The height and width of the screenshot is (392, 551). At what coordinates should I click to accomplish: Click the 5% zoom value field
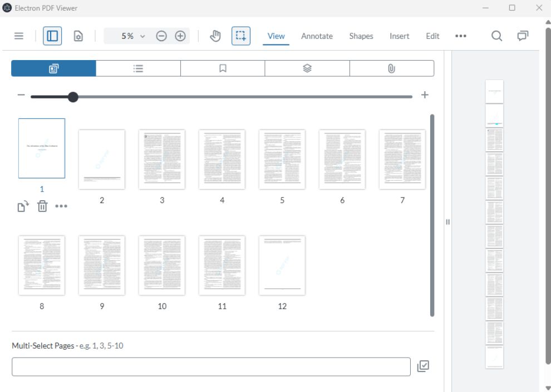(x=127, y=36)
